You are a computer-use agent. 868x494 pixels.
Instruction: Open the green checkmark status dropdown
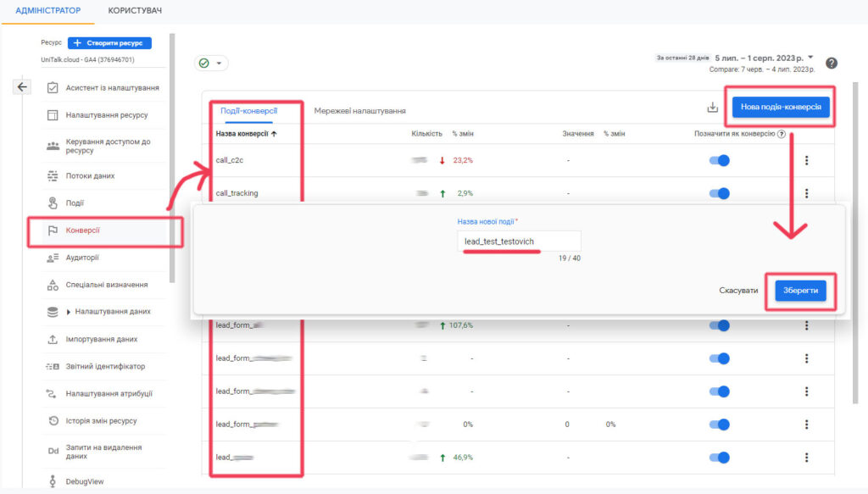coord(211,64)
